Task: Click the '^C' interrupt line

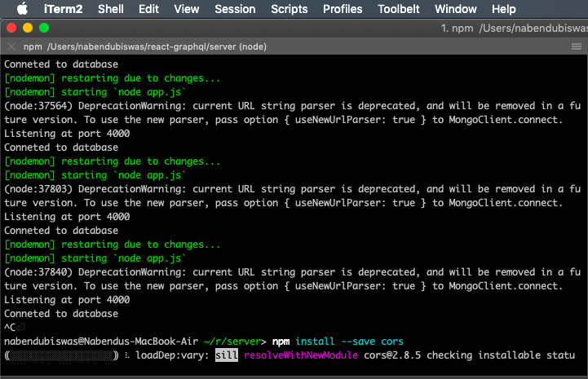Action: pos(10,328)
